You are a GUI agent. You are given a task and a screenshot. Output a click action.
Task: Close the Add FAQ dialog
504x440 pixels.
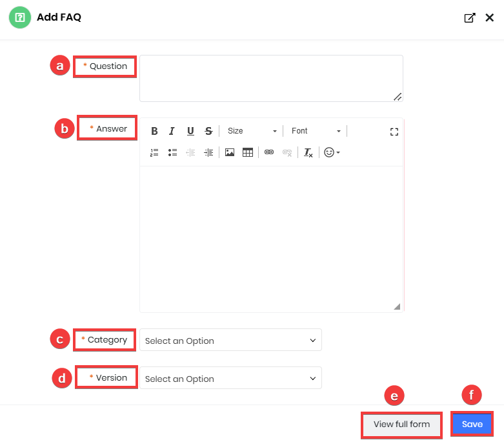[x=490, y=17]
